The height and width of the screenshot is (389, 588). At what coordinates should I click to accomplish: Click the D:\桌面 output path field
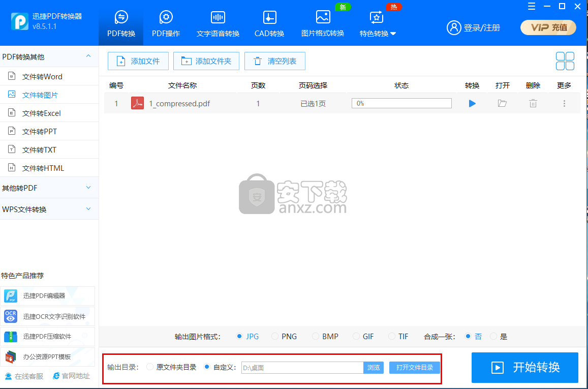tap(302, 368)
